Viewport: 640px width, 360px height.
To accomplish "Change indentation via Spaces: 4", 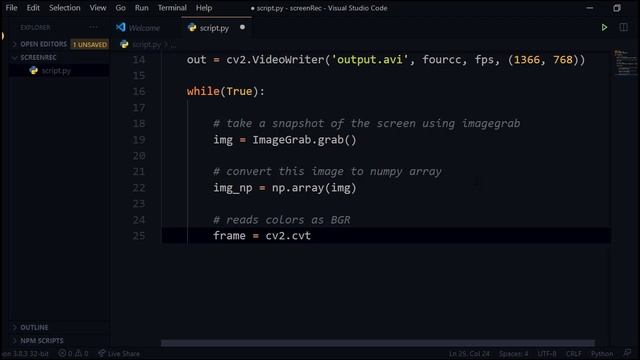I will (513, 353).
